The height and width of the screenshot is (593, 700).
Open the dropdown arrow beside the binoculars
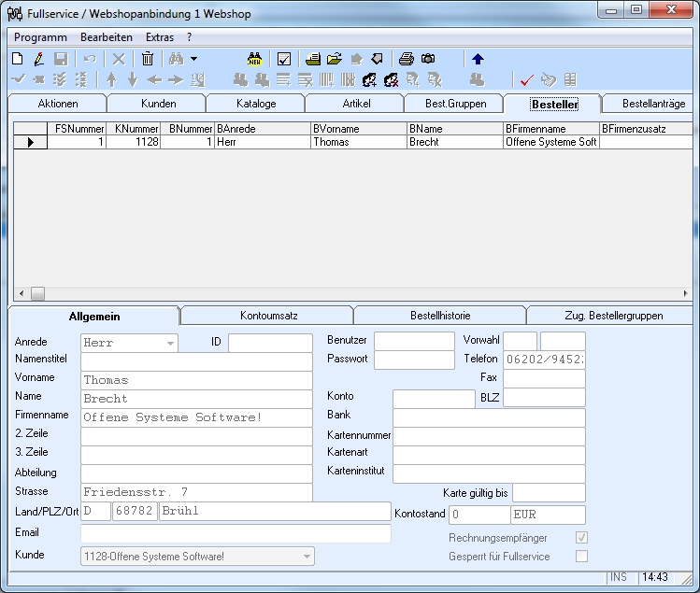pyautogui.click(x=193, y=59)
